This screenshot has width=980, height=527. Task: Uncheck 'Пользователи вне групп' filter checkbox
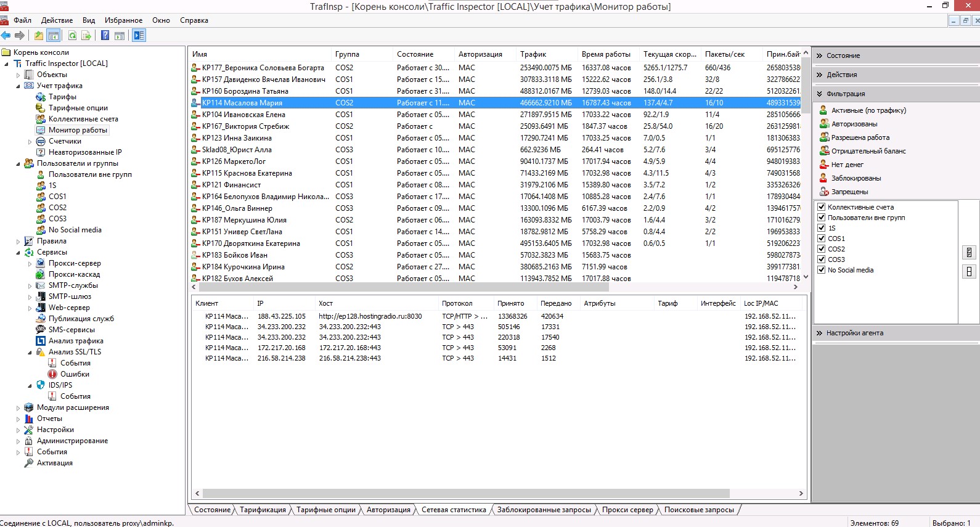[821, 217]
